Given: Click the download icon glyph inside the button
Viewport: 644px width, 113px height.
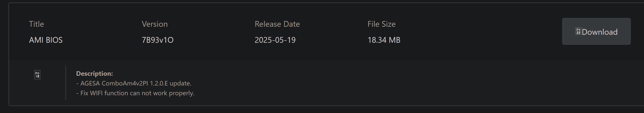Looking at the screenshot, I should pos(578,31).
